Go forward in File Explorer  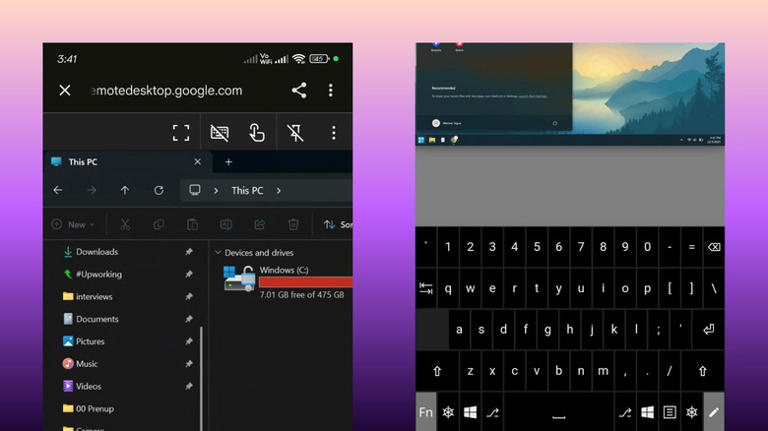coord(92,190)
